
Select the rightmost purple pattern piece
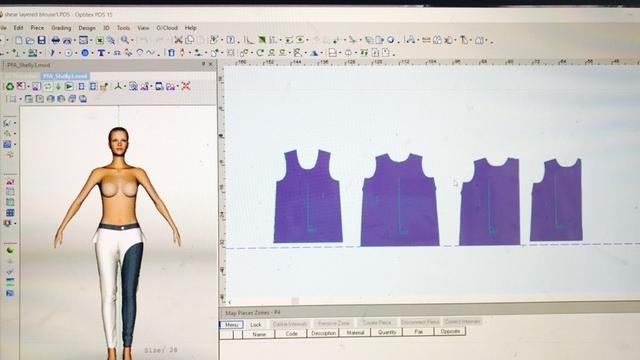(x=556, y=200)
